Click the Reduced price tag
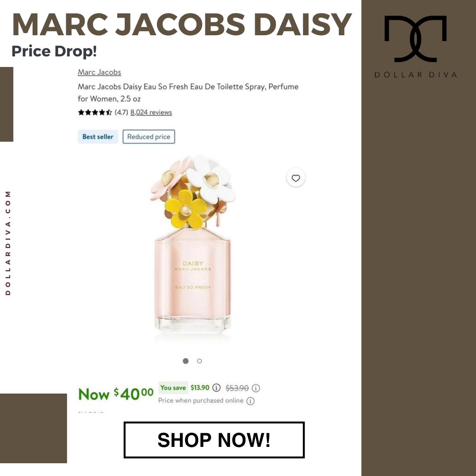Viewport: 476px width, 476px height. pyautogui.click(x=149, y=137)
